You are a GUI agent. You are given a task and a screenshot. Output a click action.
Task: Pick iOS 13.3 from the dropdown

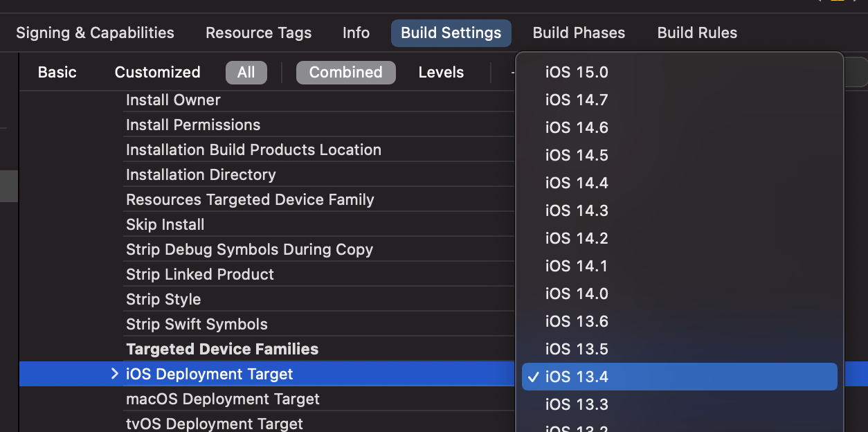pyautogui.click(x=679, y=404)
